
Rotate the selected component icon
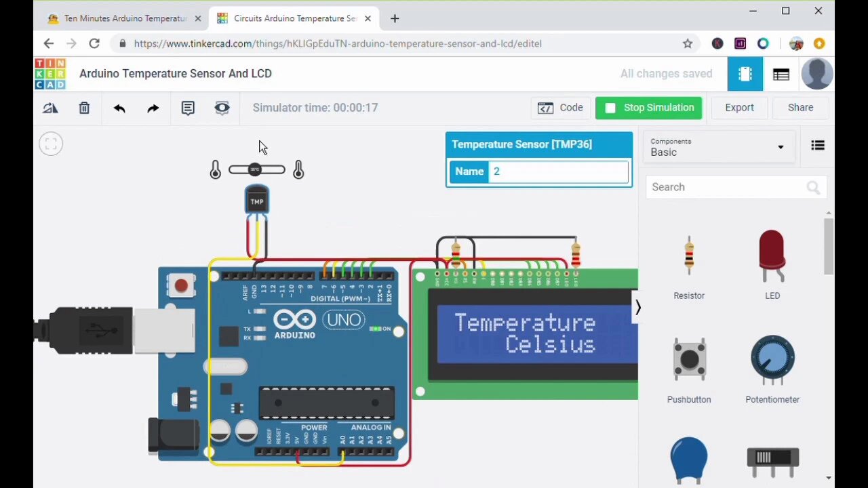click(x=50, y=108)
